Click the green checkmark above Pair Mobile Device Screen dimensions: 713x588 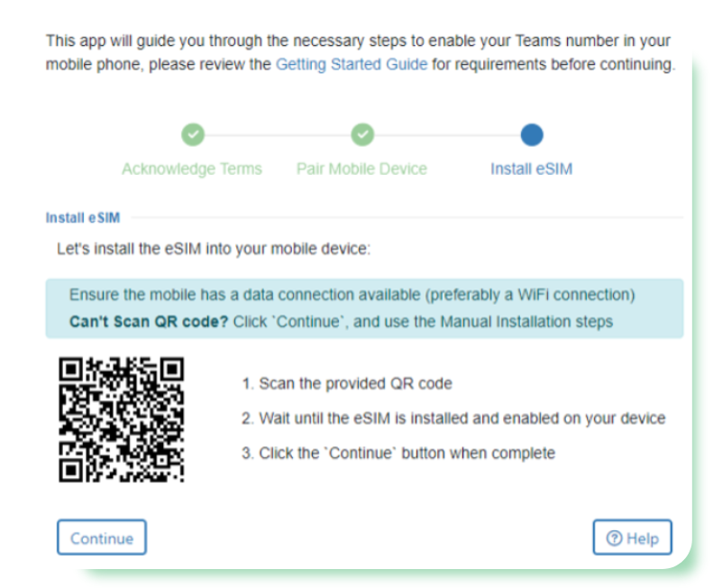[362, 134]
